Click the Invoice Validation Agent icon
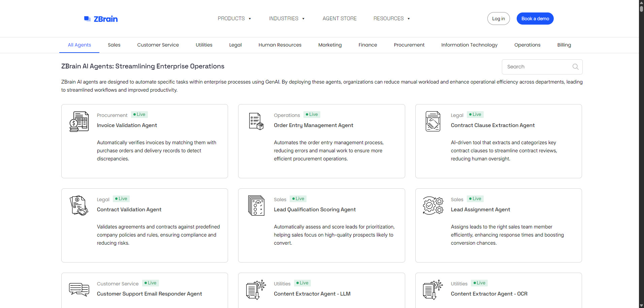 point(79,122)
